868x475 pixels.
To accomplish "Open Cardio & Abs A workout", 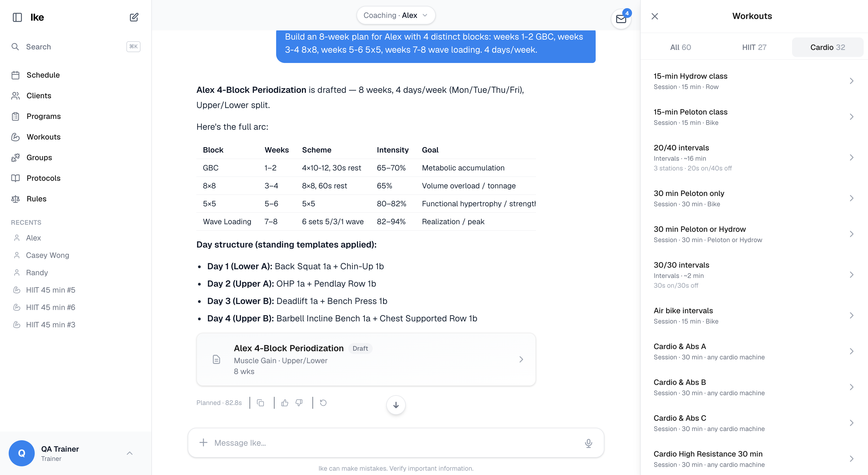I will (754, 351).
